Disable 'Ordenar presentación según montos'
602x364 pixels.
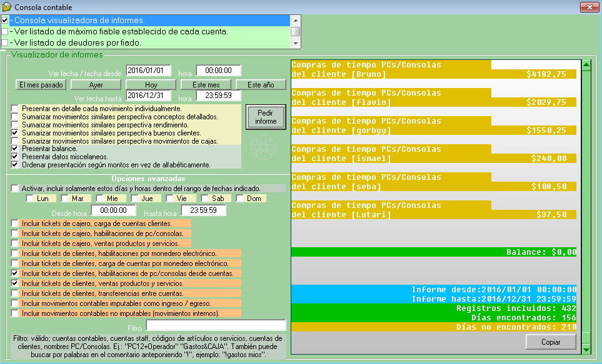coord(14,165)
